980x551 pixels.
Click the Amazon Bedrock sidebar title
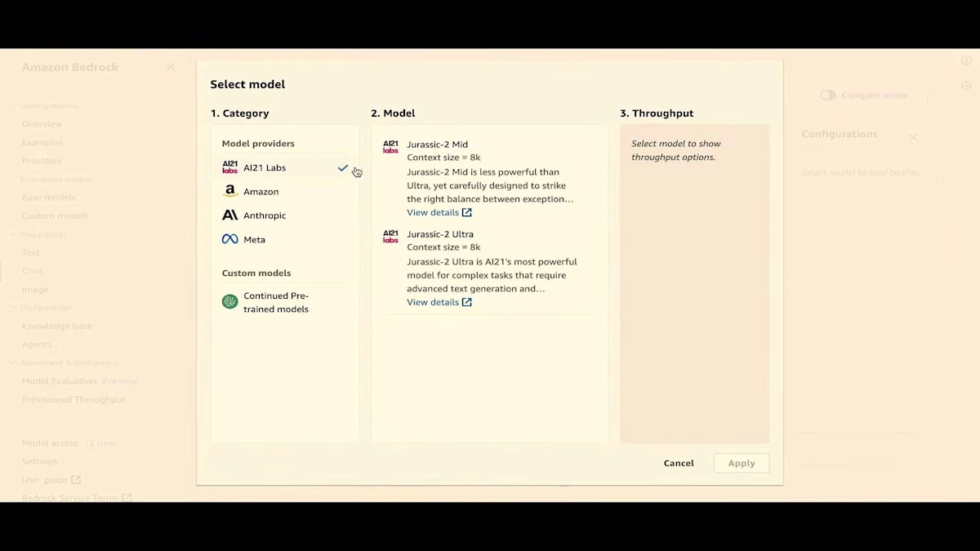coord(70,67)
